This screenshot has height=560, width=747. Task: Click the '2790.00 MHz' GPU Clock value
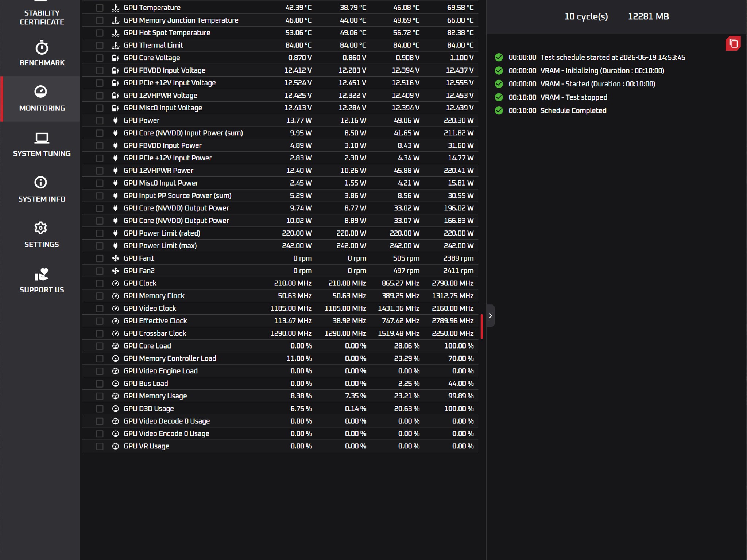[453, 283]
